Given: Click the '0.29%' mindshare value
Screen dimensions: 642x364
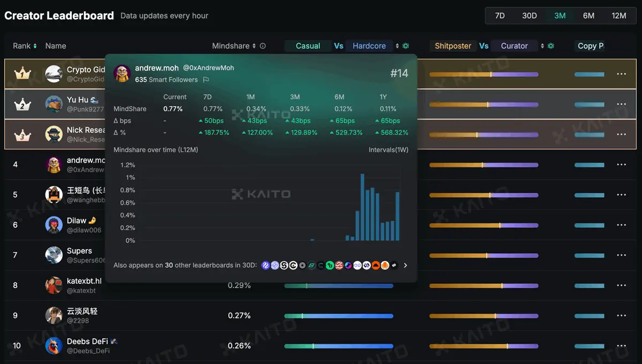Looking at the screenshot, I should [239, 285].
